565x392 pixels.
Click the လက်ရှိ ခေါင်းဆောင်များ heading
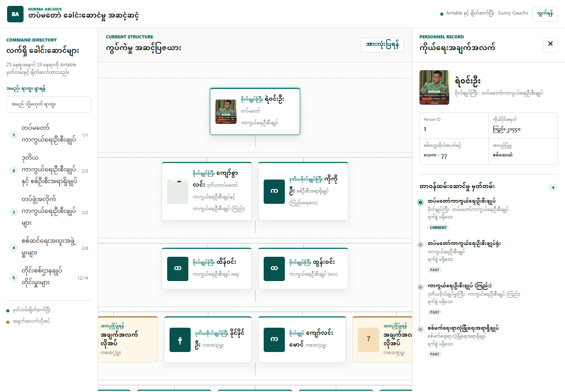(x=43, y=51)
